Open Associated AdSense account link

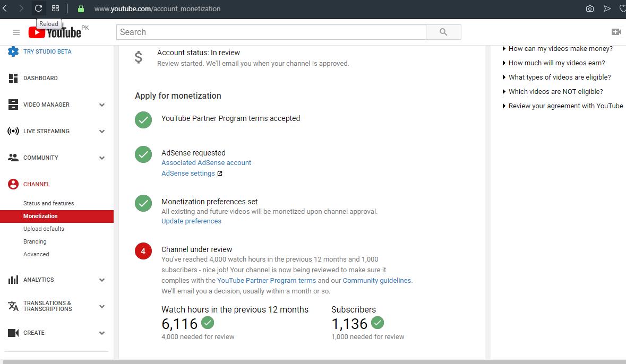click(x=207, y=163)
